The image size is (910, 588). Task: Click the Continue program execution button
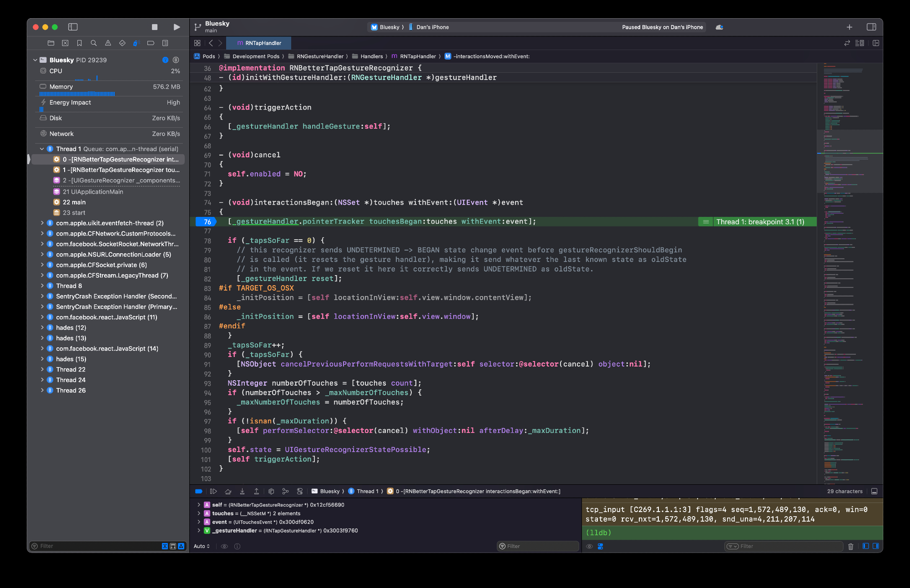pos(213,491)
